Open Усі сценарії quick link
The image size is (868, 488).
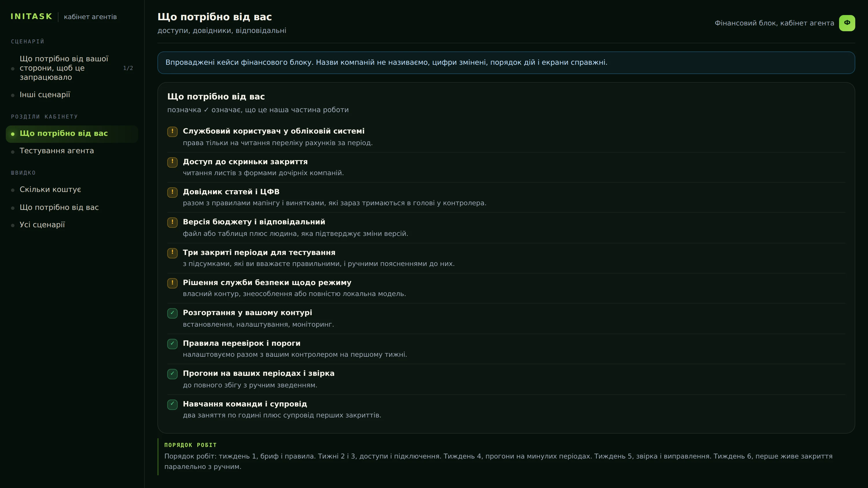(x=72, y=225)
